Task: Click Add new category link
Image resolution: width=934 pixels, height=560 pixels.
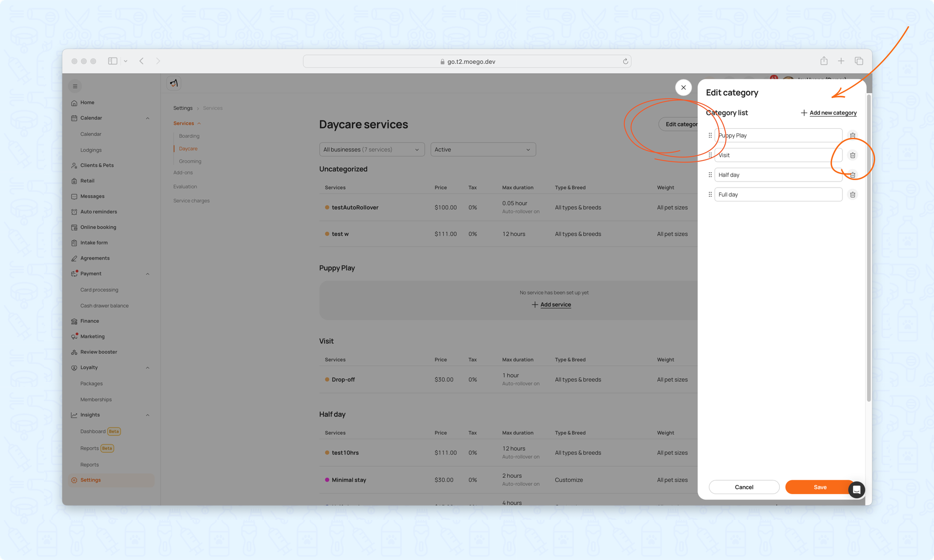Action: pyautogui.click(x=833, y=113)
